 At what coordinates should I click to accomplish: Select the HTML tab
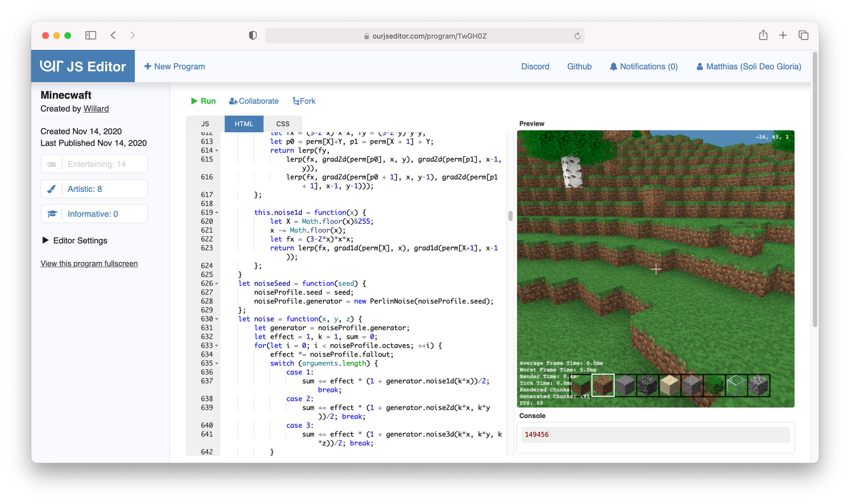(x=244, y=124)
